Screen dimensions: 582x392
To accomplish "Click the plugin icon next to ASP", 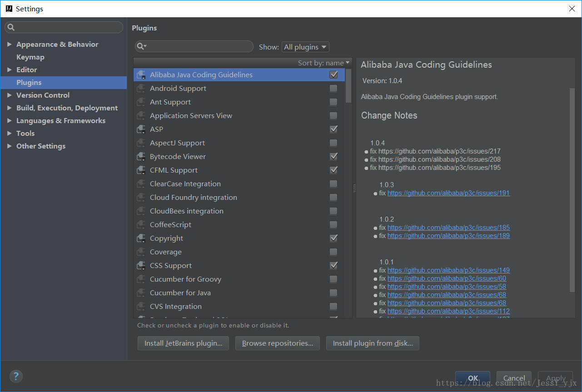I will pos(141,129).
